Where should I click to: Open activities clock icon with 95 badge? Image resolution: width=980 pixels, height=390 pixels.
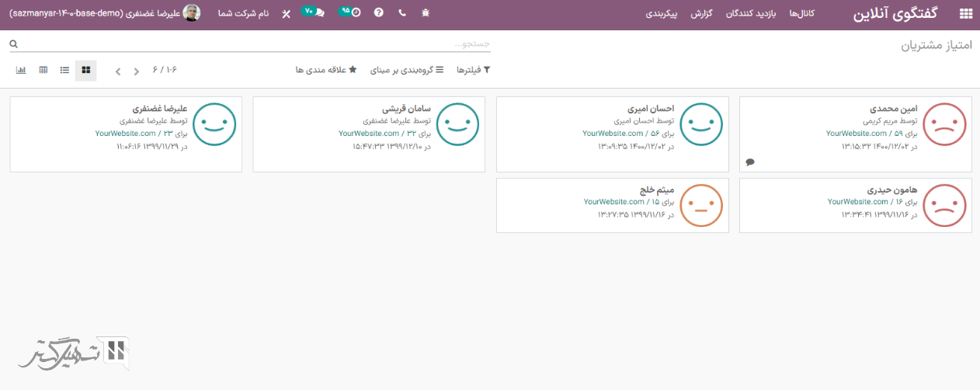352,13
